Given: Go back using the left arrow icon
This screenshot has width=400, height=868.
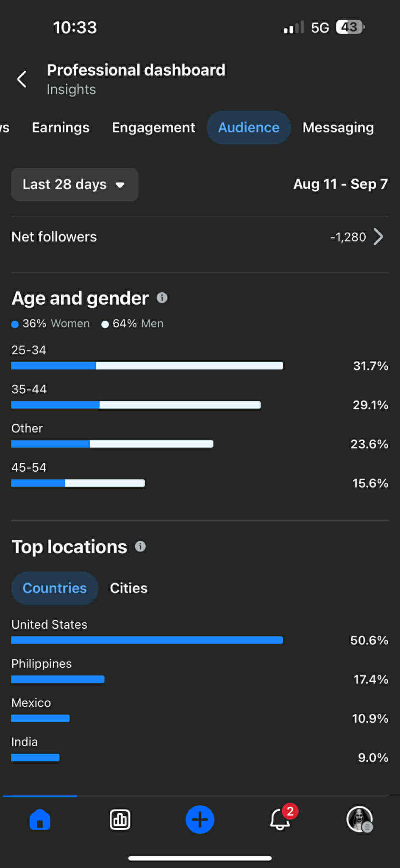Looking at the screenshot, I should (x=22, y=79).
